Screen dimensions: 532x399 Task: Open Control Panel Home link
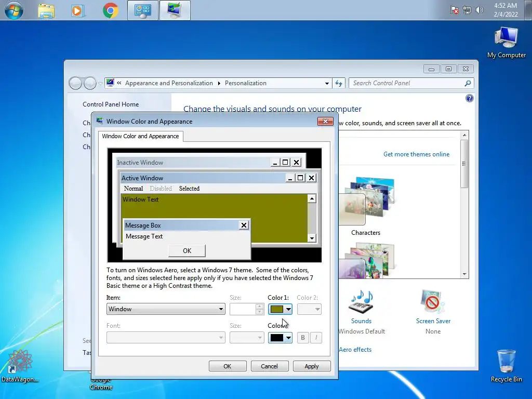point(111,104)
